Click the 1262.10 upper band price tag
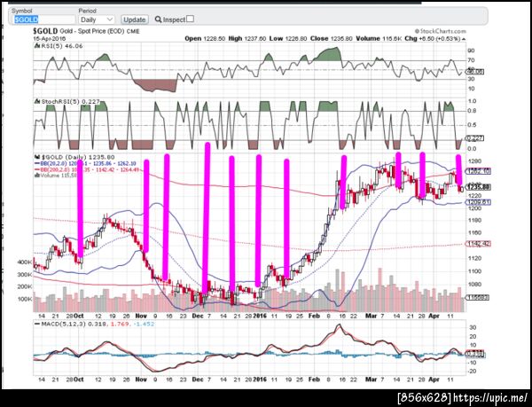 pyautogui.click(x=478, y=171)
